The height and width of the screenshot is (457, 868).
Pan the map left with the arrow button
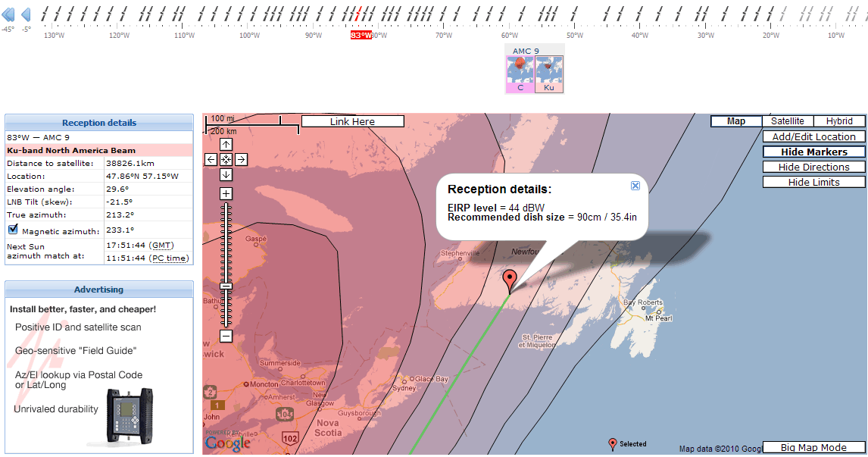[x=211, y=160]
